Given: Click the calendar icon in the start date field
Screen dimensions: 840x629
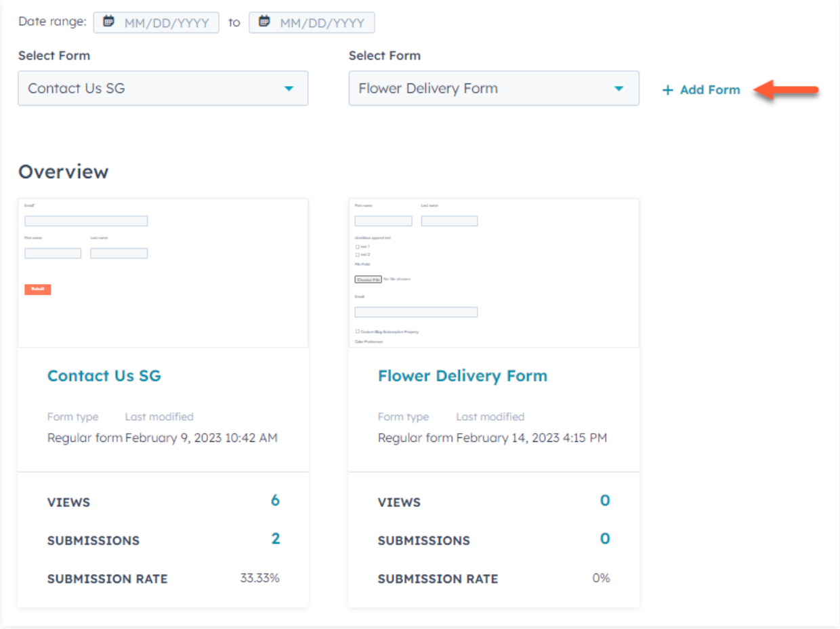Looking at the screenshot, I should click(108, 22).
